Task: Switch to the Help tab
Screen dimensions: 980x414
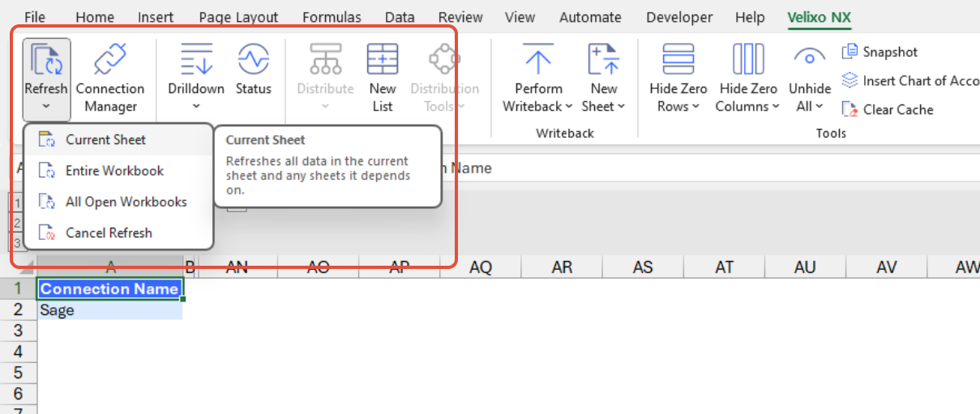Action: coord(750,17)
